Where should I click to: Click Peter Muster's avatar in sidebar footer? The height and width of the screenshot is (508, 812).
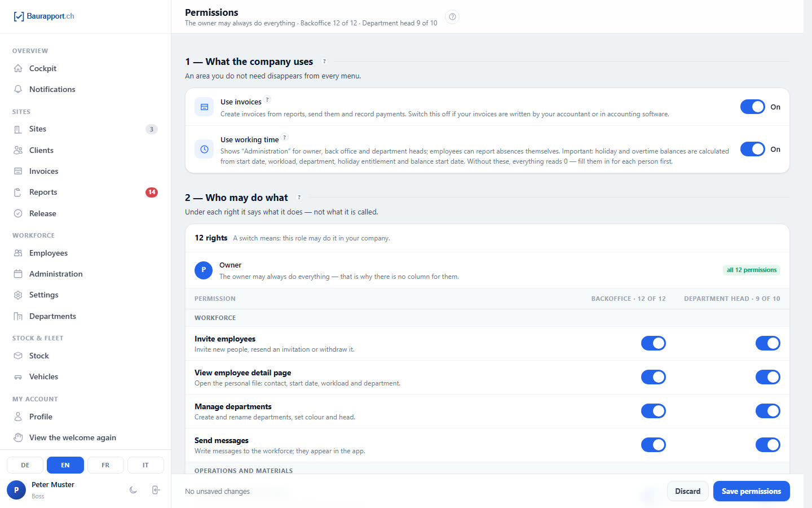pyautogui.click(x=16, y=490)
